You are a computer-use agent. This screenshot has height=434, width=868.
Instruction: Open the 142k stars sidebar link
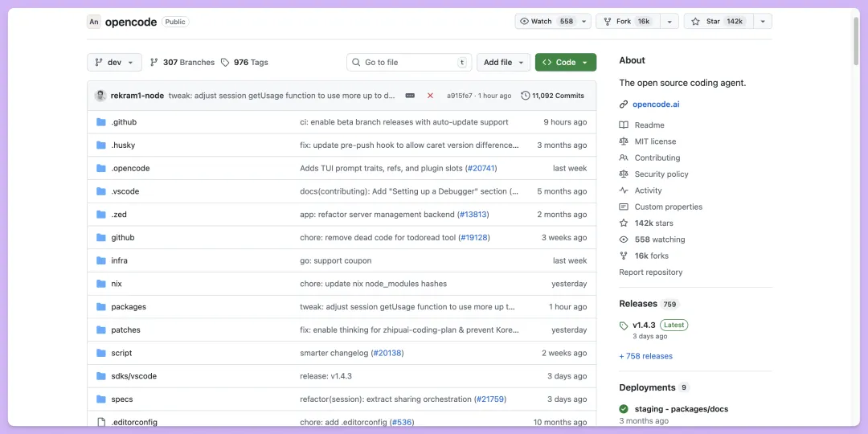pos(654,223)
